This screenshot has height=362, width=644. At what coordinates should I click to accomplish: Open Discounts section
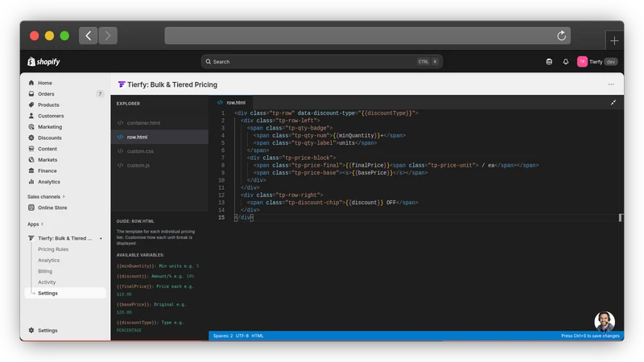click(x=50, y=138)
